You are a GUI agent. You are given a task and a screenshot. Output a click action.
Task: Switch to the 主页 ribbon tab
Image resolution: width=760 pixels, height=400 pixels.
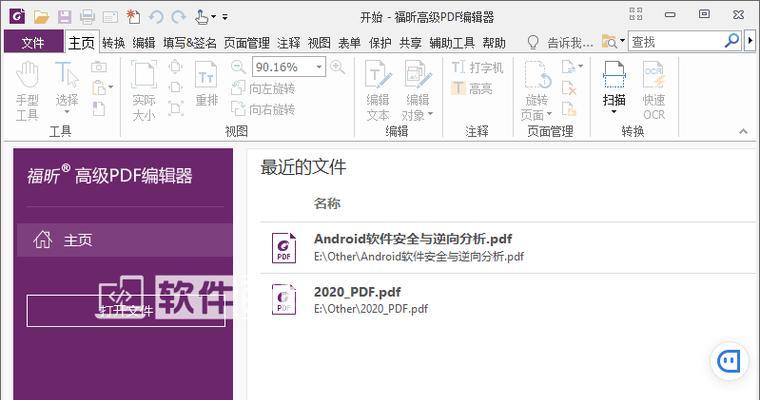coord(81,43)
